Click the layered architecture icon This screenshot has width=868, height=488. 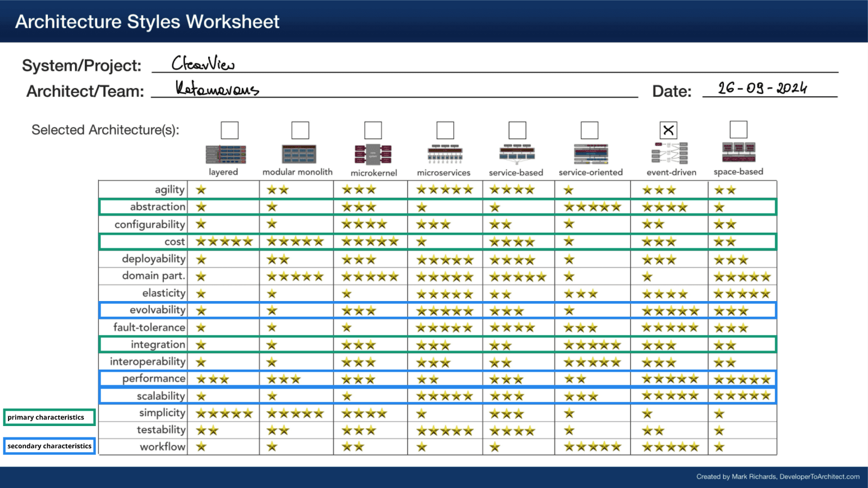pyautogui.click(x=226, y=154)
